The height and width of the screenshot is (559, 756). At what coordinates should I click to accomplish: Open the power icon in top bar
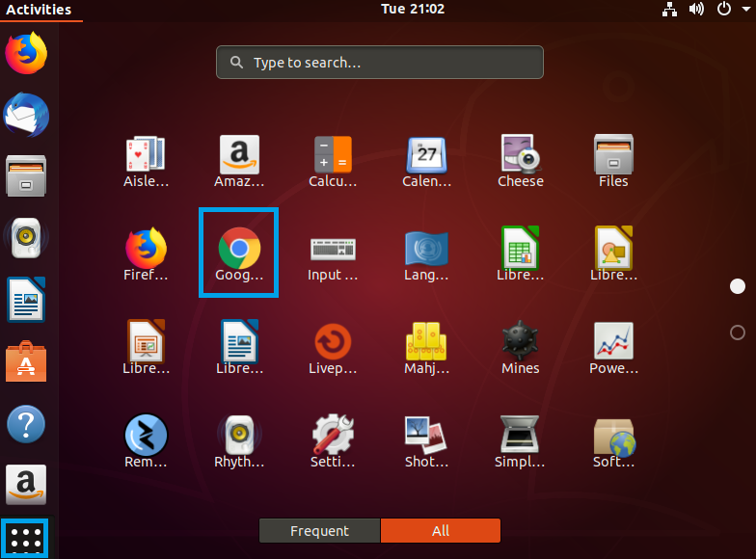pyautogui.click(x=723, y=10)
